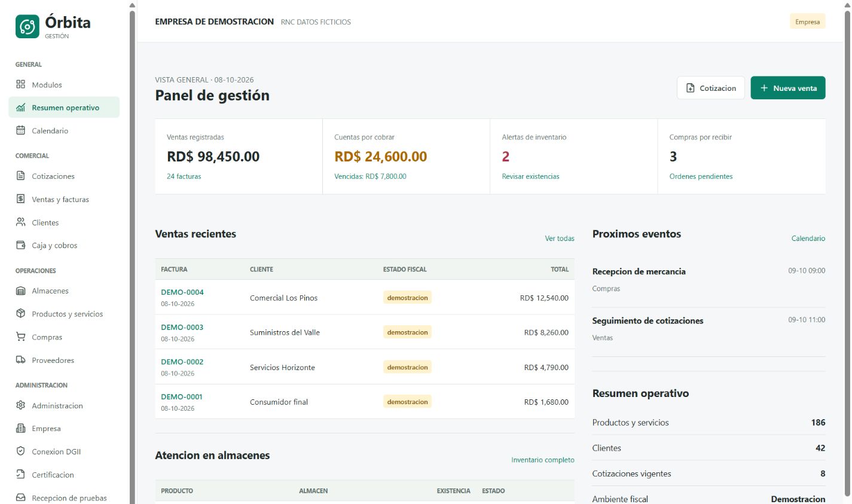Image resolution: width=852 pixels, height=504 pixels.
Task: Open the Ver todas link
Action: coord(560,239)
